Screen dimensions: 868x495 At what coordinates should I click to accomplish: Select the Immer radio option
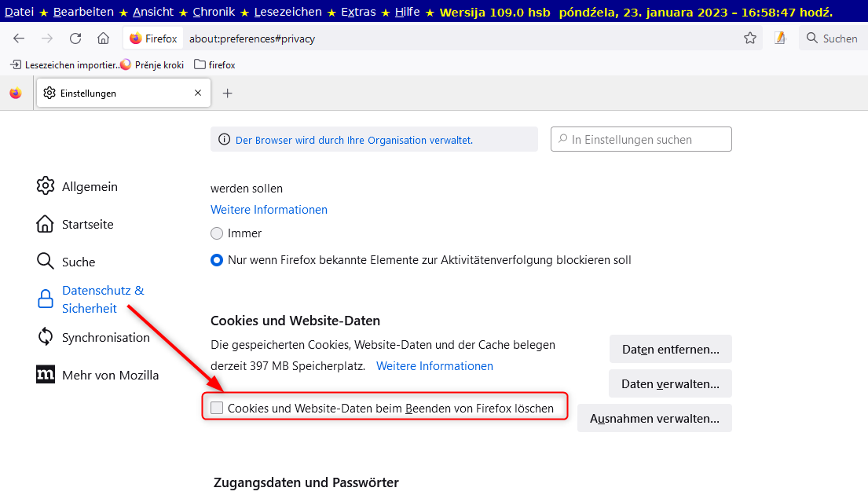pos(217,233)
